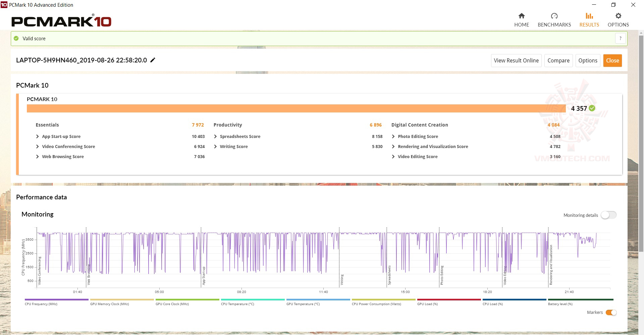This screenshot has width=644, height=335.
Task: Click the overall score 4 357
Action: (x=579, y=108)
